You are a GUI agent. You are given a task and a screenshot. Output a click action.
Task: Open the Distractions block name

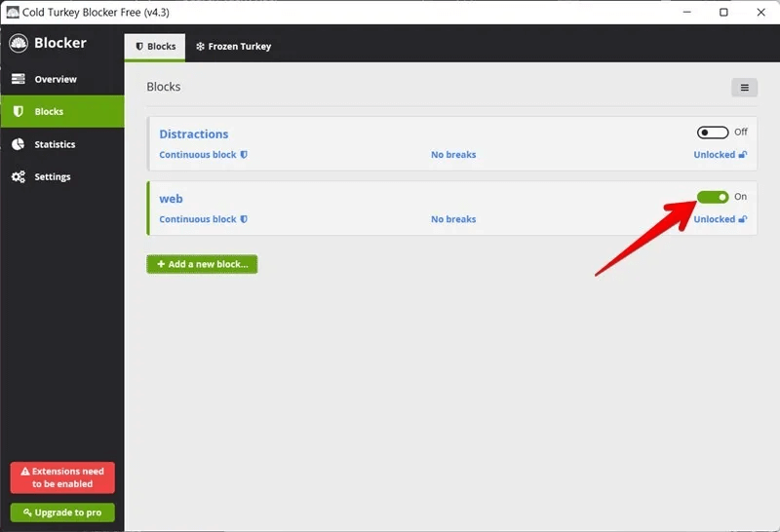coord(193,134)
